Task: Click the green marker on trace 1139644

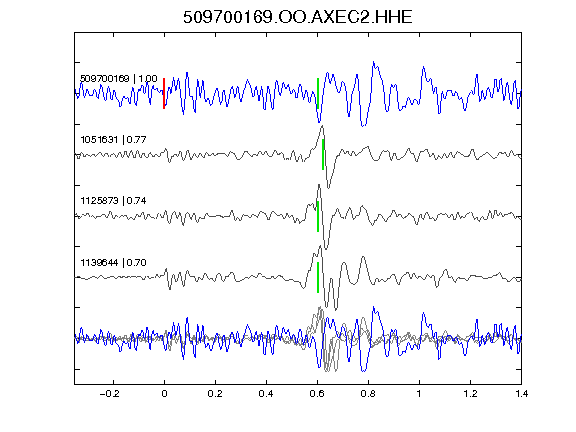Action: pyautogui.click(x=318, y=277)
